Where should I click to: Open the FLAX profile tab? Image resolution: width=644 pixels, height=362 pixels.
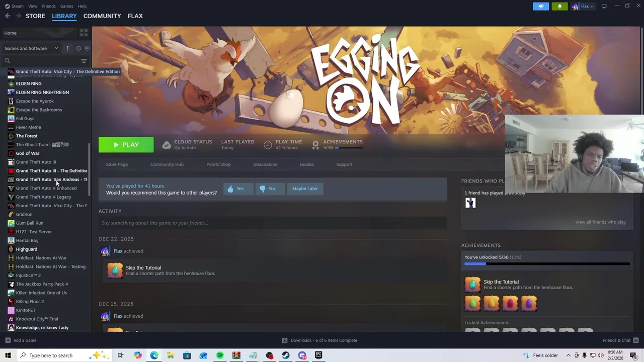(135, 16)
